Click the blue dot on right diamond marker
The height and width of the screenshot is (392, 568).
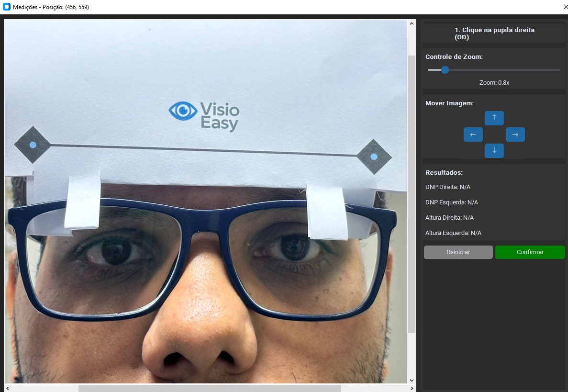tap(374, 157)
